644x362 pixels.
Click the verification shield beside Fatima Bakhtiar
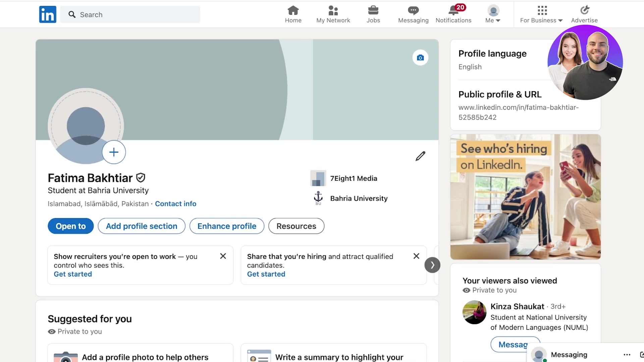pyautogui.click(x=141, y=178)
